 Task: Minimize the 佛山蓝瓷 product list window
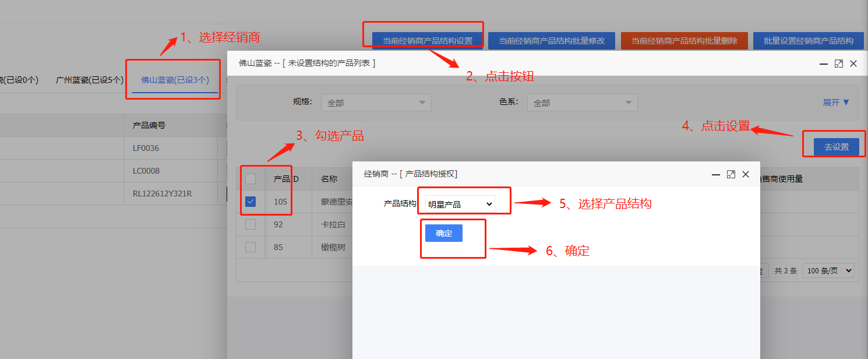pyautogui.click(x=824, y=64)
